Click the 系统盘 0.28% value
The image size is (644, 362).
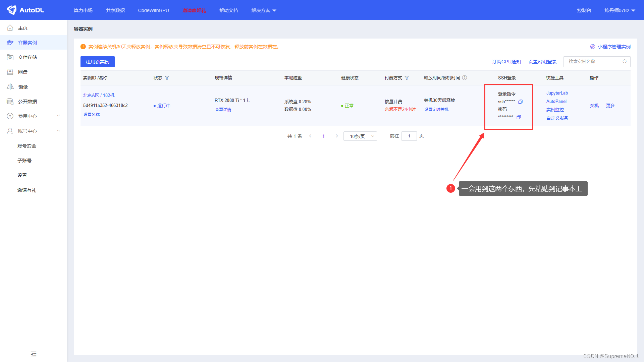point(298,102)
